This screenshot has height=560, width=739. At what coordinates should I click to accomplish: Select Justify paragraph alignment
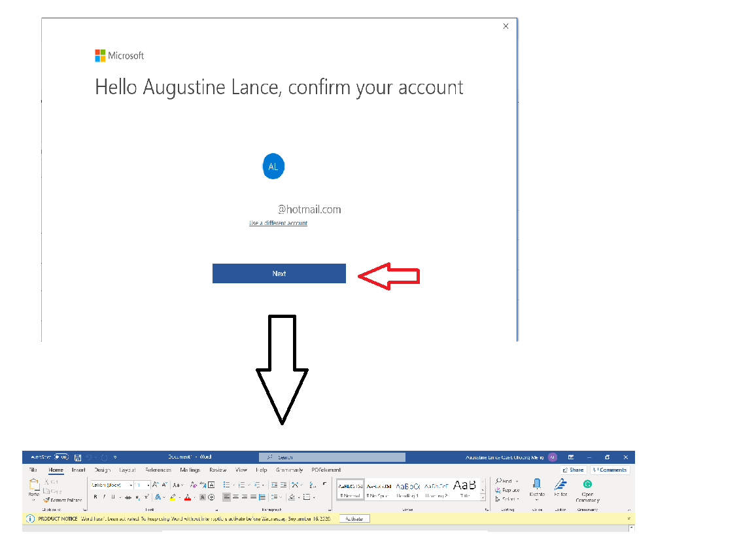pyautogui.click(x=253, y=497)
